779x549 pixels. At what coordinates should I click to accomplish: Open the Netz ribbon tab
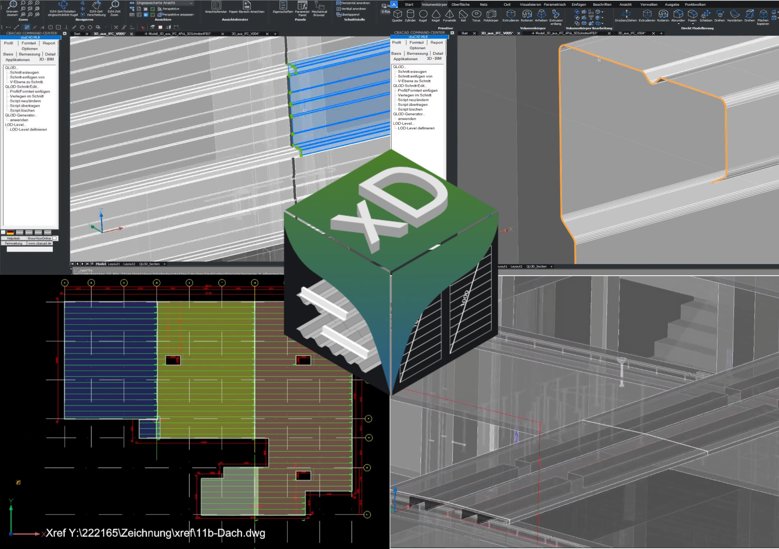[483, 4]
